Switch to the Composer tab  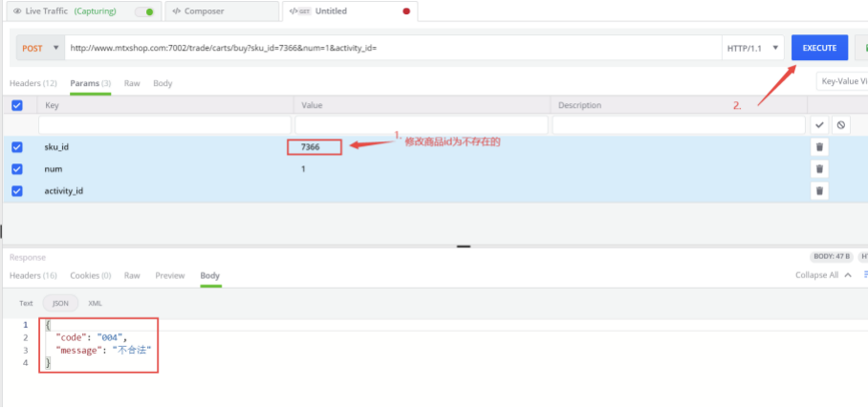click(x=223, y=11)
